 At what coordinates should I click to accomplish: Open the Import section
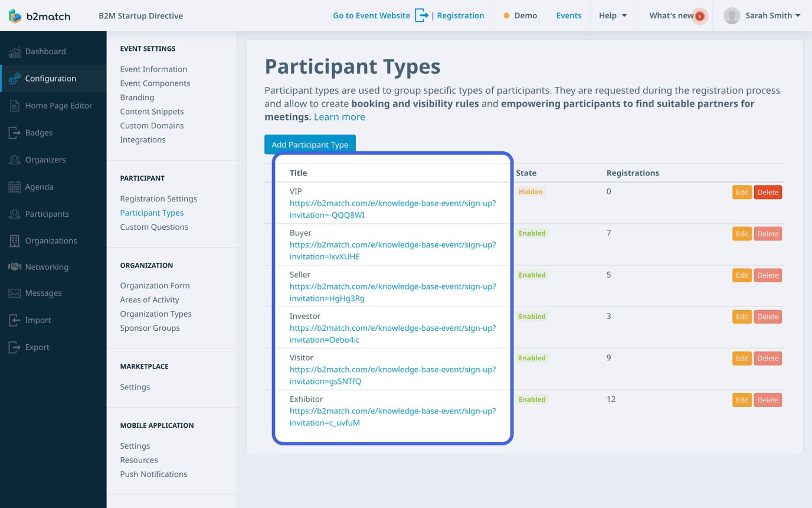(x=38, y=320)
